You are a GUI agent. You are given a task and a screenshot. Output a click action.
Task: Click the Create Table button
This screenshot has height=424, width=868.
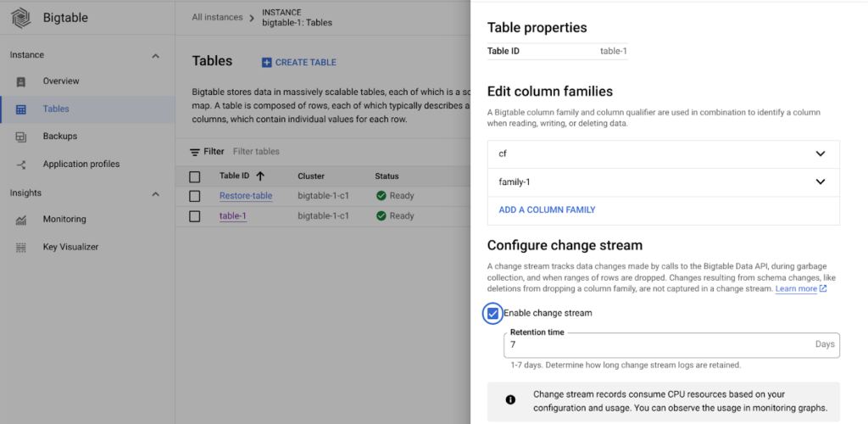[298, 63]
